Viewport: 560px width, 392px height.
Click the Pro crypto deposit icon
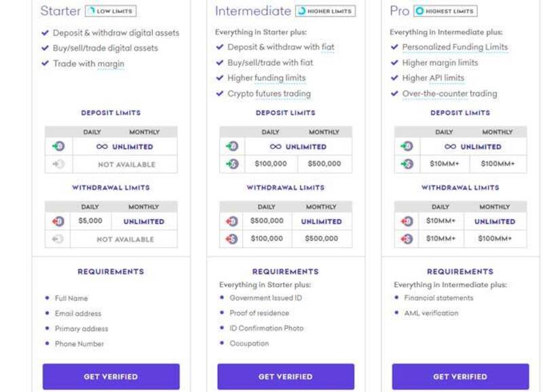click(407, 146)
